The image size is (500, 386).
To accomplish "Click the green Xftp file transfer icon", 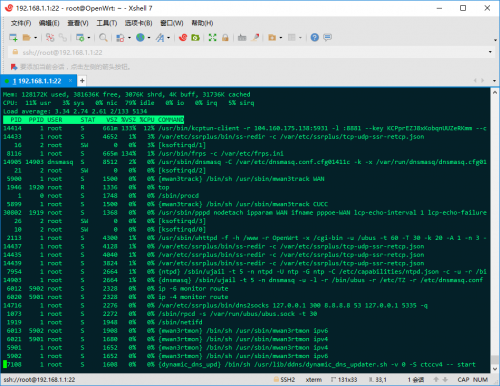I will pyautogui.click(x=195, y=38).
